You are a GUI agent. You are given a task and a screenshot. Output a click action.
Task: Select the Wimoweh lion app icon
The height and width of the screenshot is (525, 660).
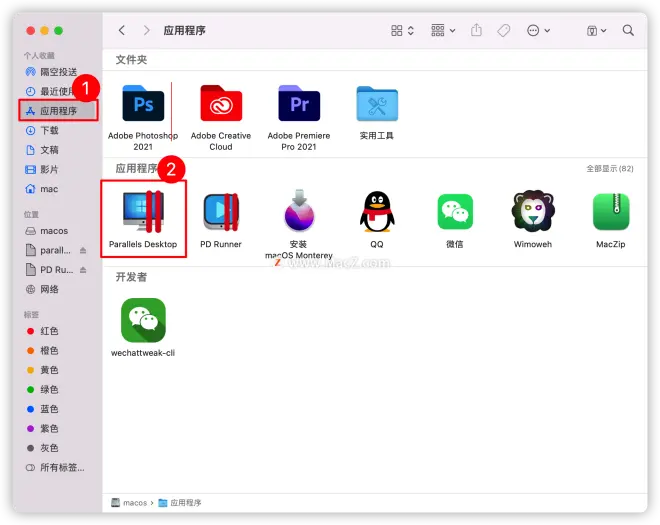[533, 211]
